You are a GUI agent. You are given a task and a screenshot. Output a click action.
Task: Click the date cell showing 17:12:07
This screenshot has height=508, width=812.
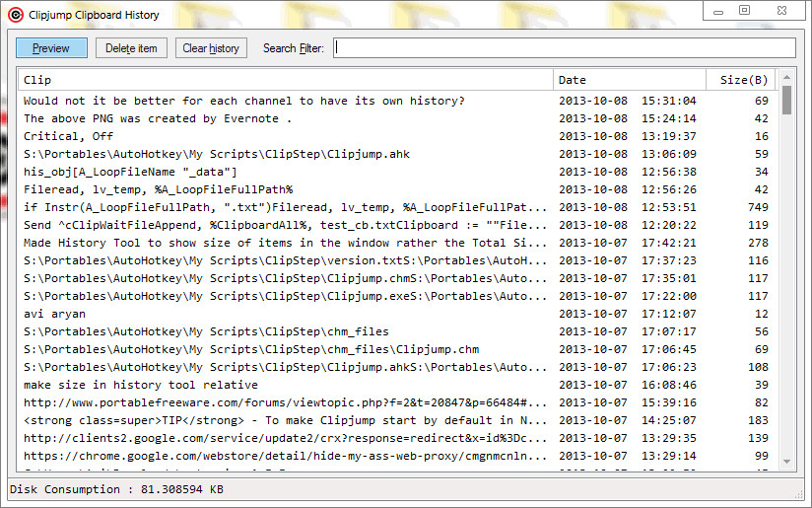pos(628,314)
